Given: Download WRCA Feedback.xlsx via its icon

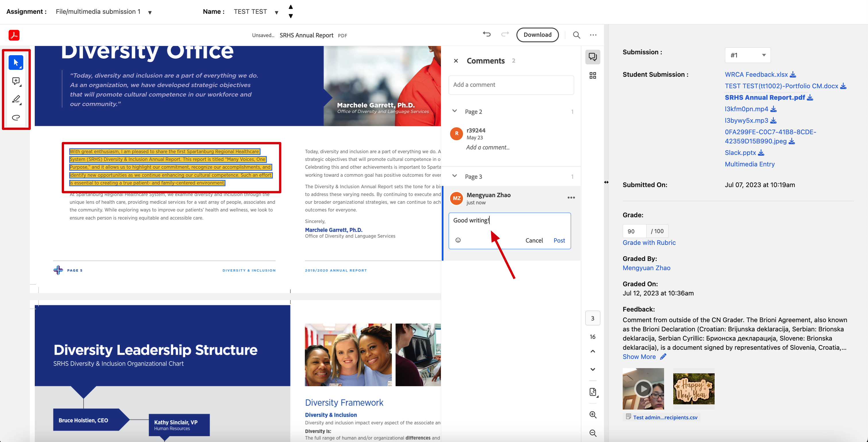Looking at the screenshot, I should coord(793,74).
